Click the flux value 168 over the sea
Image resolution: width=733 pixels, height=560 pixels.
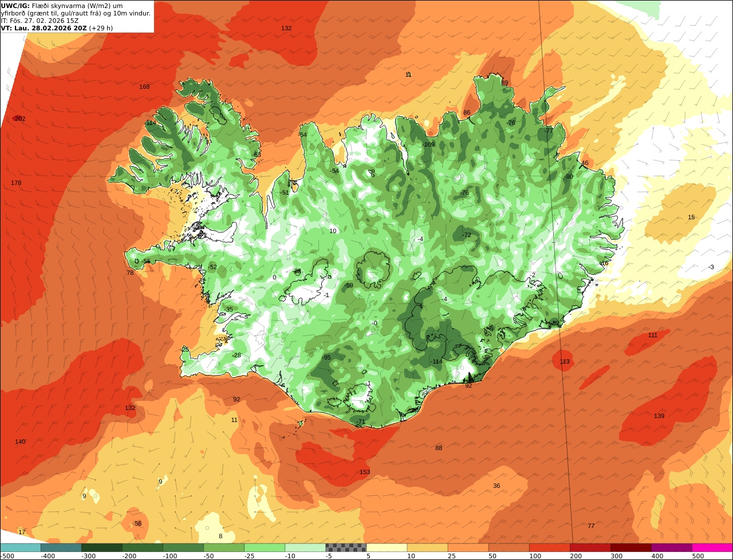[144, 86]
